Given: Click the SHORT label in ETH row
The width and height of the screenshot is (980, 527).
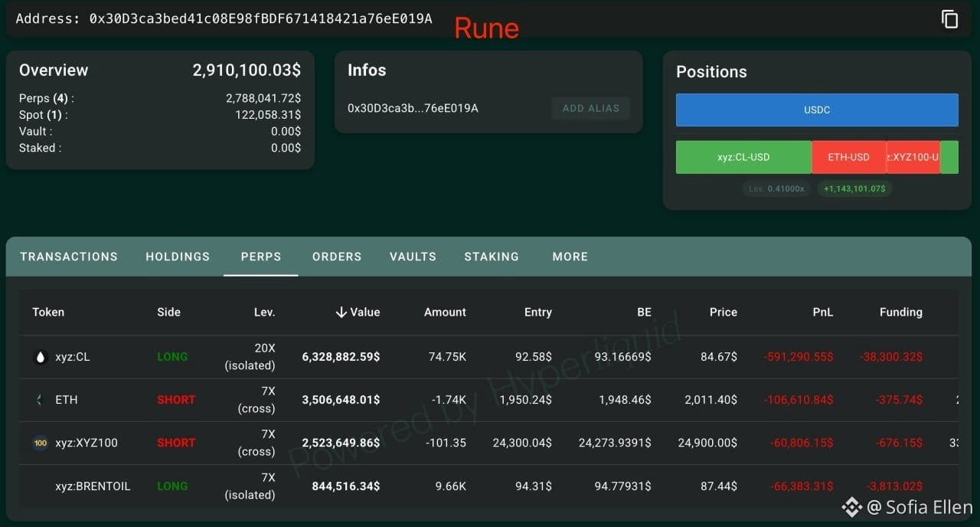Looking at the screenshot, I should [x=176, y=400].
